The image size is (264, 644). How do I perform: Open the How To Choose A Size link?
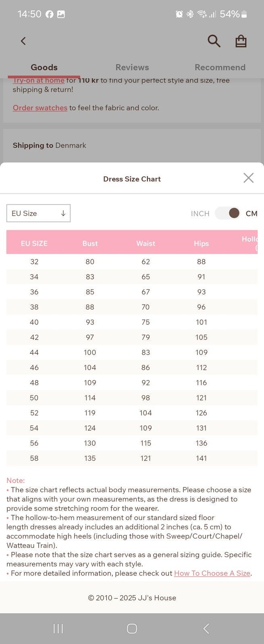coord(212,573)
